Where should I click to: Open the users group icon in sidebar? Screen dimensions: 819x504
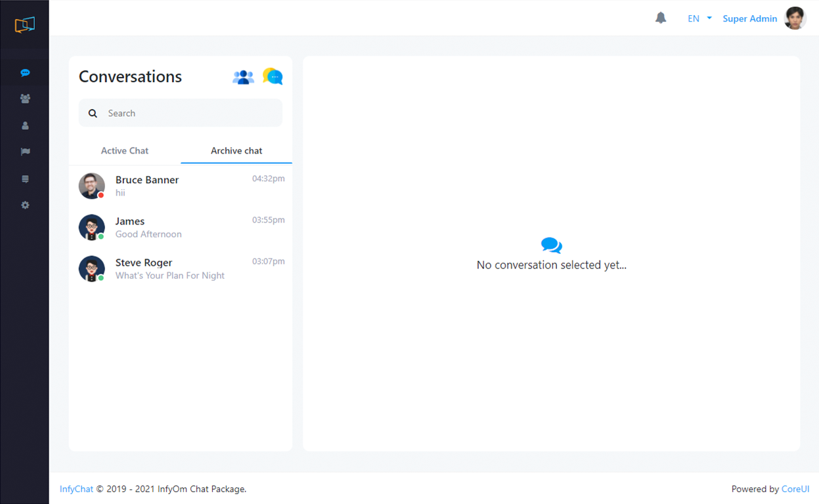click(x=25, y=99)
